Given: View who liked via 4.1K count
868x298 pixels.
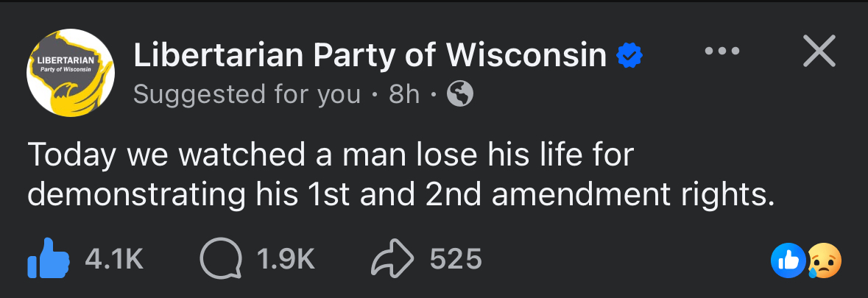Looking at the screenshot, I should click(114, 259).
